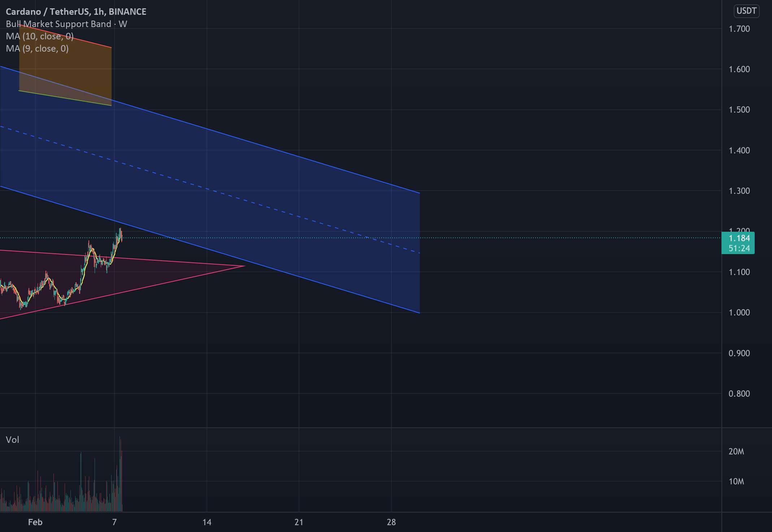772x532 pixels.
Task: Click the current price label 1.184
Action: tap(739, 238)
